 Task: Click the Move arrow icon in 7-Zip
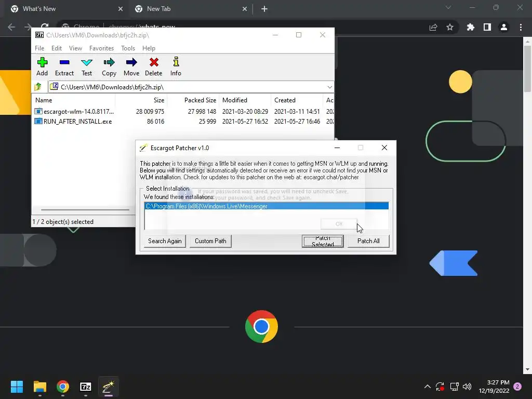tap(131, 66)
